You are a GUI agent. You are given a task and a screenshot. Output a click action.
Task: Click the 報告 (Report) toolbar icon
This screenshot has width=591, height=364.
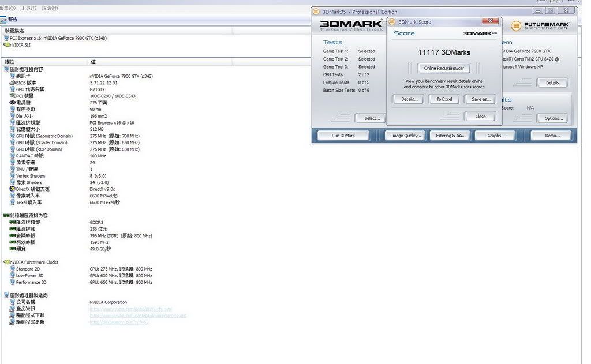click(4, 20)
